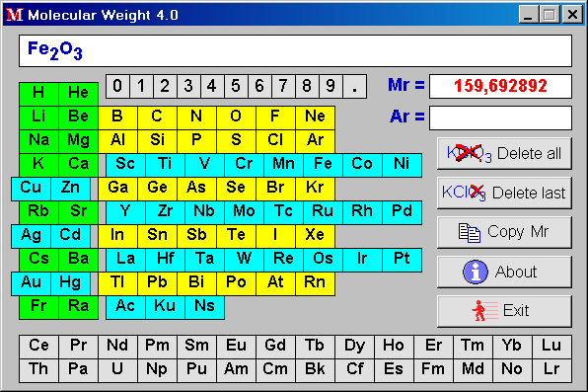The width and height of the screenshot is (588, 392).
Task: Select the Si element cell
Action: tap(157, 141)
